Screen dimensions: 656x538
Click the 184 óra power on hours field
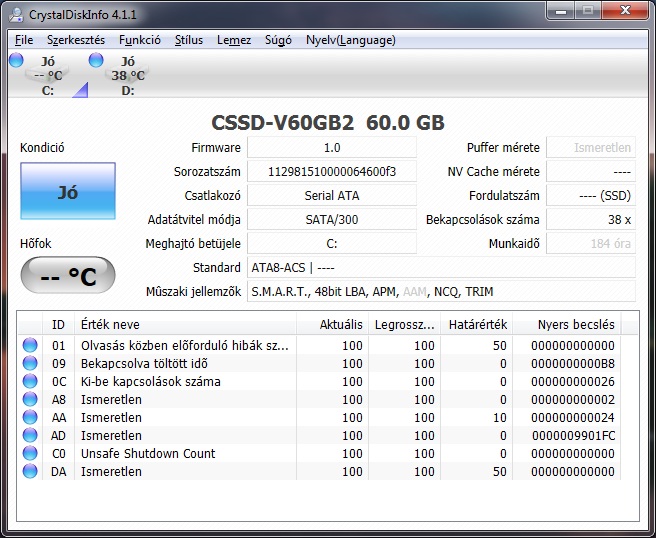(x=591, y=243)
